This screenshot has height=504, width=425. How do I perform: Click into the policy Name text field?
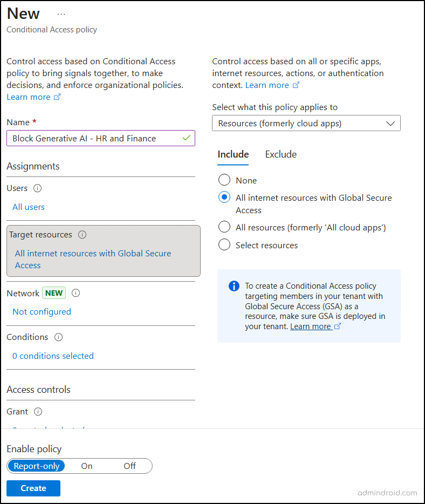click(94, 139)
